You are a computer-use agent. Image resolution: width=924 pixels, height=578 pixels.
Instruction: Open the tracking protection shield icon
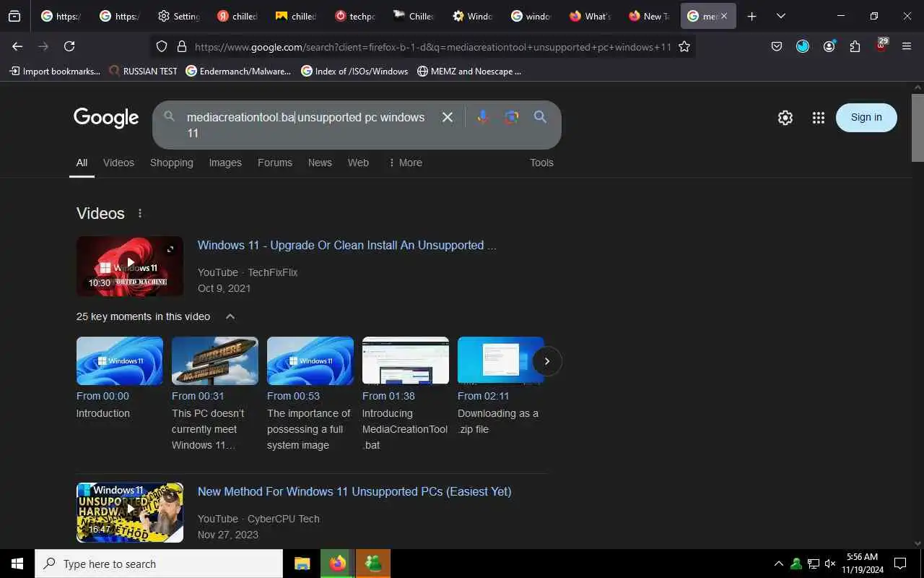pyautogui.click(x=162, y=46)
